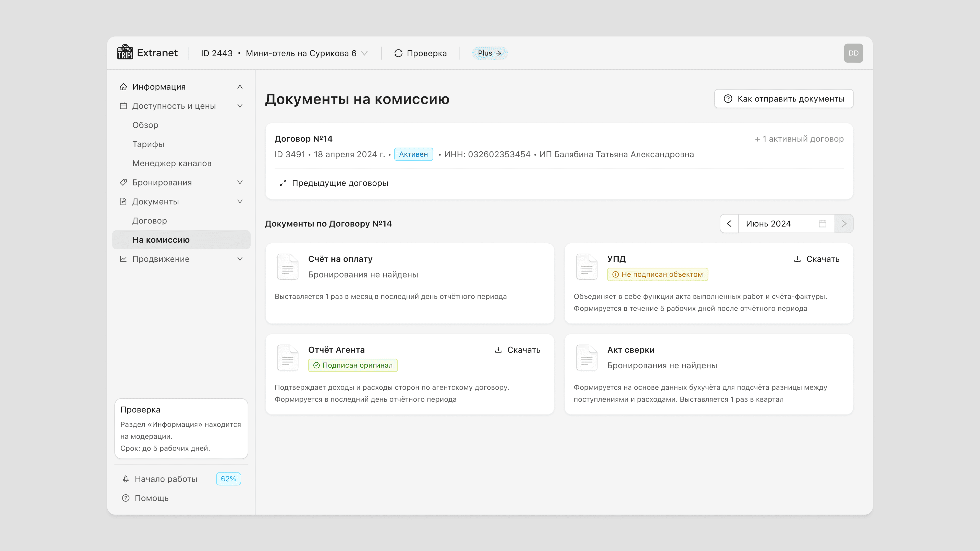
Task: Collapse the Информация sidebar section
Action: point(240,87)
